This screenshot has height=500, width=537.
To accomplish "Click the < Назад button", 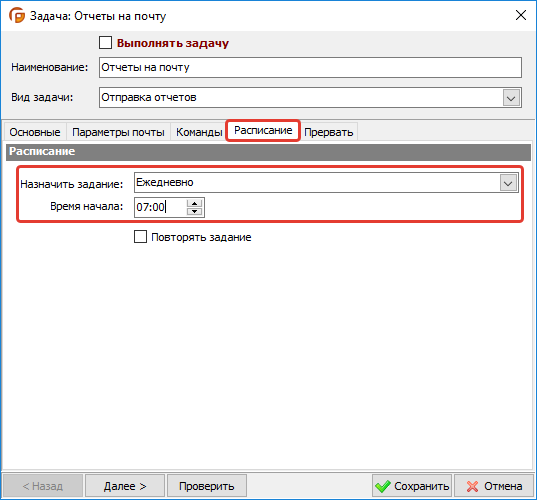I will pos(43,486).
